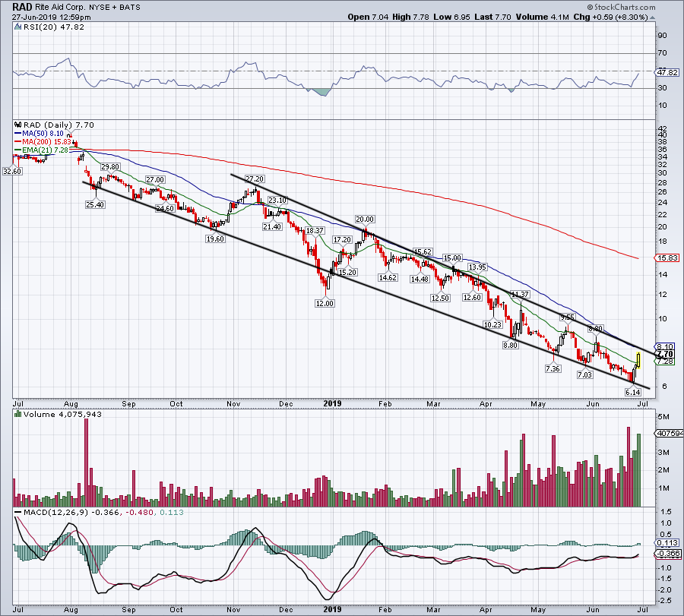Click the 47.82 RSI value tag on right axis
684x616 pixels.
[x=668, y=72]
